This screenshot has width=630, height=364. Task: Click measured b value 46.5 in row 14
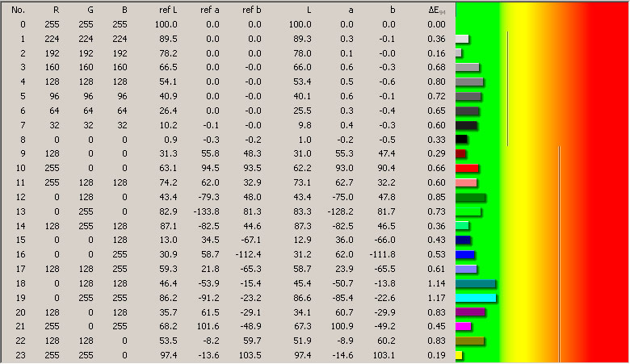click(387, 226)
